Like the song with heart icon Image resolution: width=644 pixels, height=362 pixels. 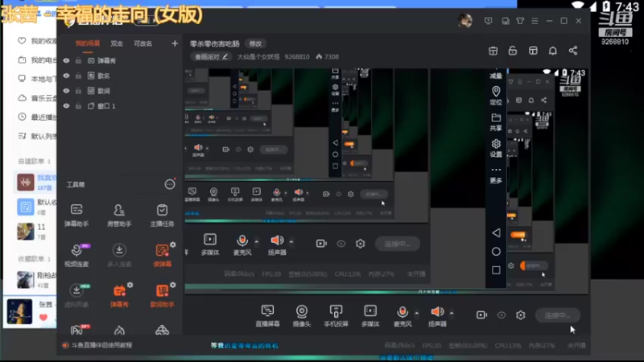[x=43, y=317]
